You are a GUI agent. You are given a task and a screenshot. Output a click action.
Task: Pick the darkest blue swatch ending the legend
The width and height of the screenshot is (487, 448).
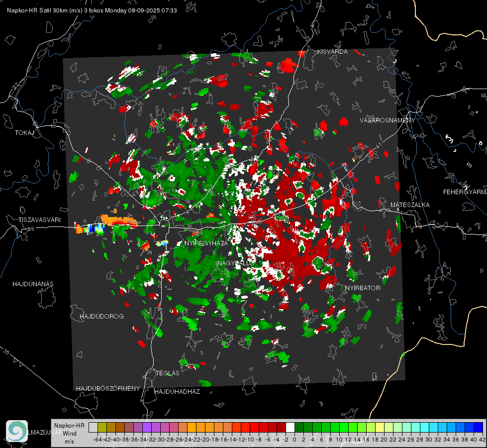coord(479,428)
